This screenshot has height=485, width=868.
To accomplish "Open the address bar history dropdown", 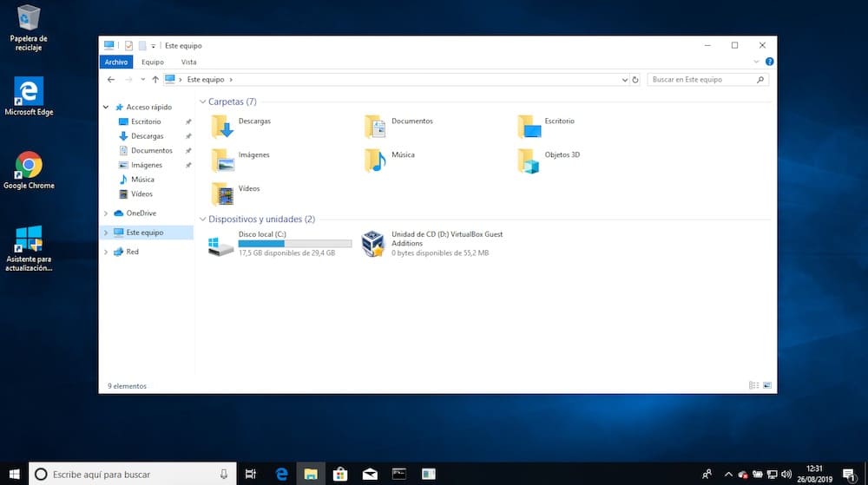I will click(624, 80).
